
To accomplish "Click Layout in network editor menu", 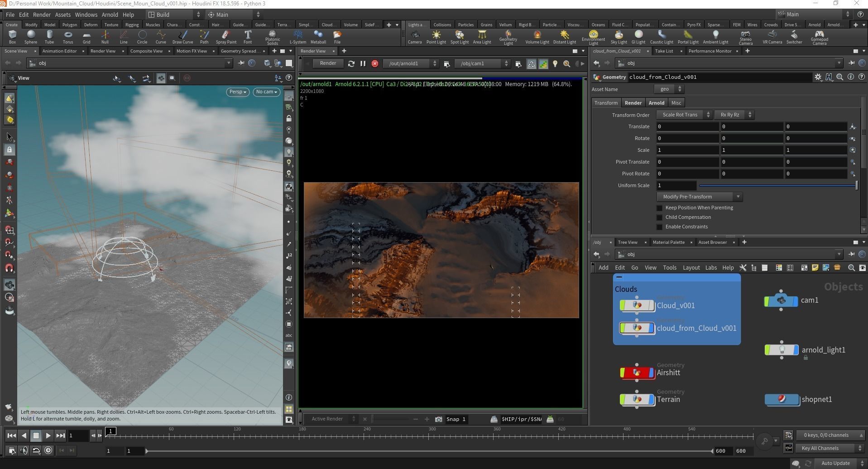I will tap(691, 268).
